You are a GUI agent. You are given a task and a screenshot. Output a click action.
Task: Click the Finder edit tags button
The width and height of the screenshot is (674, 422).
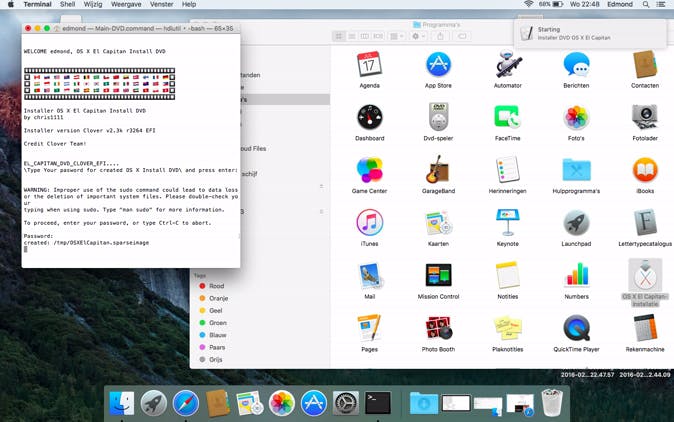pyautogui.click(x=462, y=36)
